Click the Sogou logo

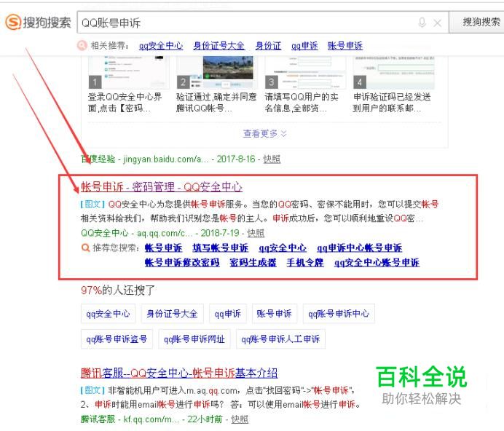(38, 22)
